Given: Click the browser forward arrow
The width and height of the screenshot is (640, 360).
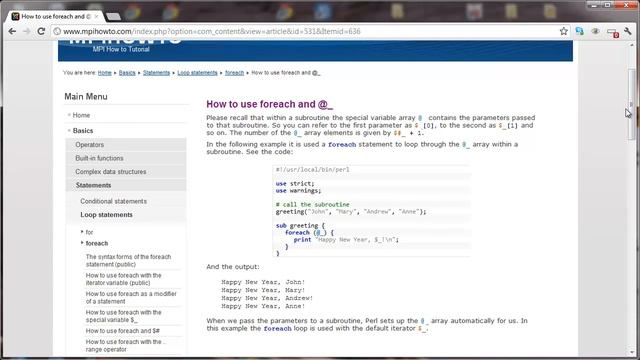Looking at the screenshot, I should pos(27,31).
